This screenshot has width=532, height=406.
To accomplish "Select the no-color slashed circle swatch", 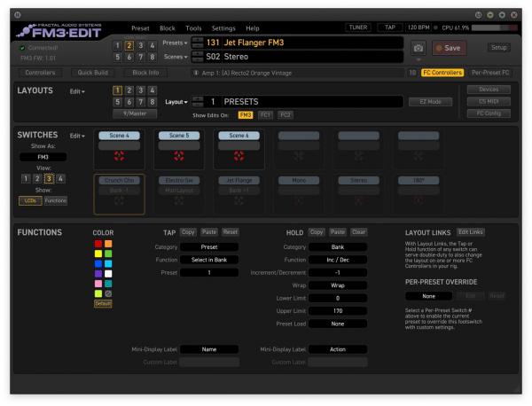I will (x=108, y=293).
